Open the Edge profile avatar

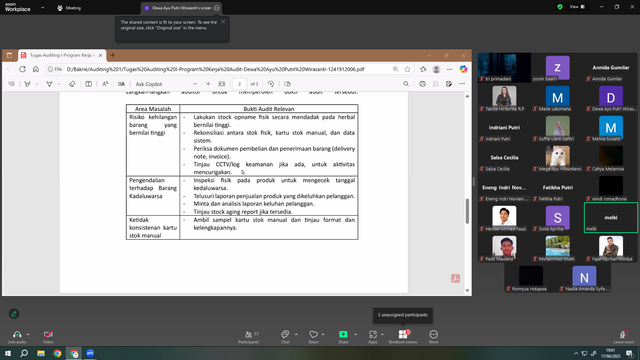click(x=436, y=69)
